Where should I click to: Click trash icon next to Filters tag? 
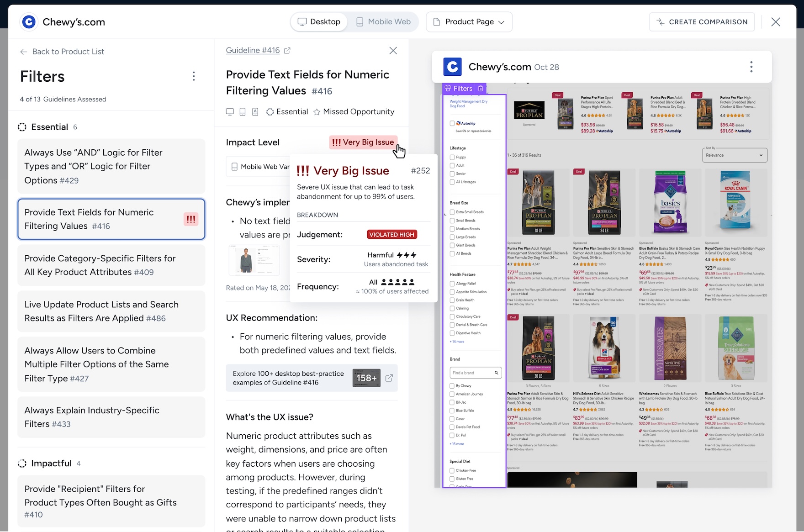click(x=481, y=89)
